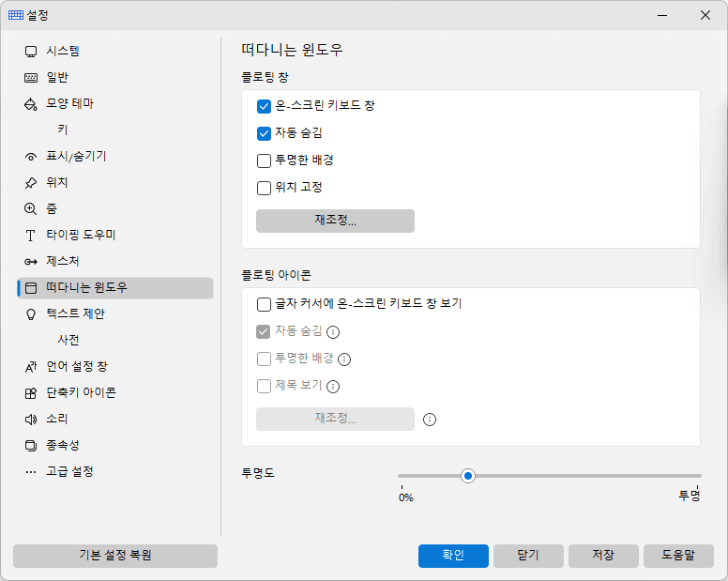Click the 일반 keyboard icon
728x581 pixels.
point(31,78)
